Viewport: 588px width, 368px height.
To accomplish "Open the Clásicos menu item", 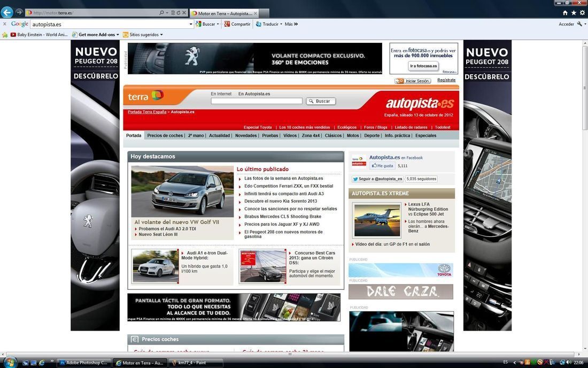I will point(333,135).
